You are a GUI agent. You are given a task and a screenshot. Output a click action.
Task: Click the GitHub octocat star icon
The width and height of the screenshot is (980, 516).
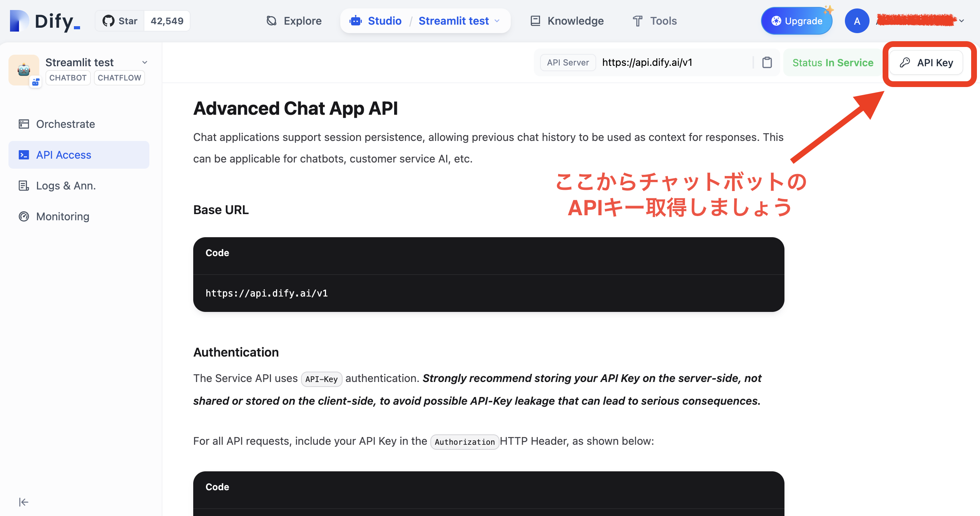click(x=109, y=20)
